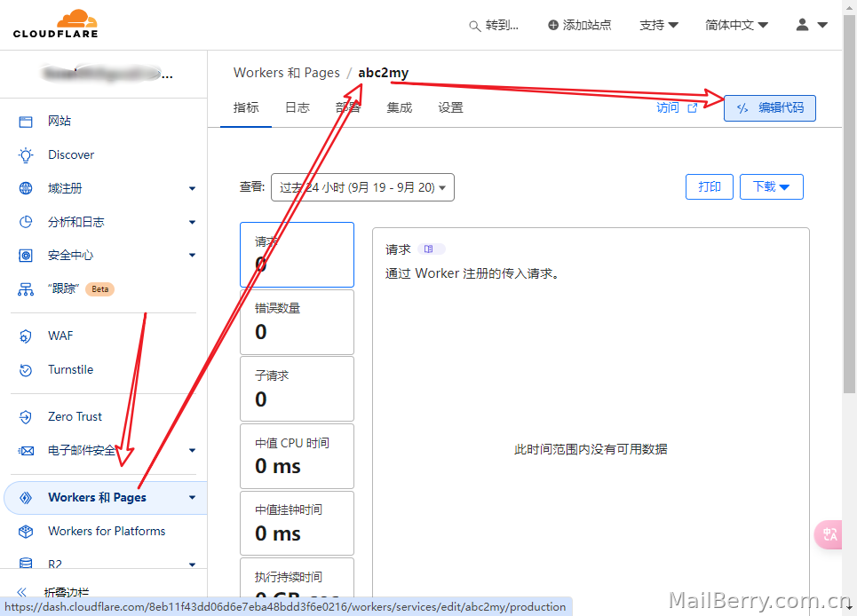Click the Workers 和 Pages diamond icon
The image size is (857, 616).
pos(26,497)
